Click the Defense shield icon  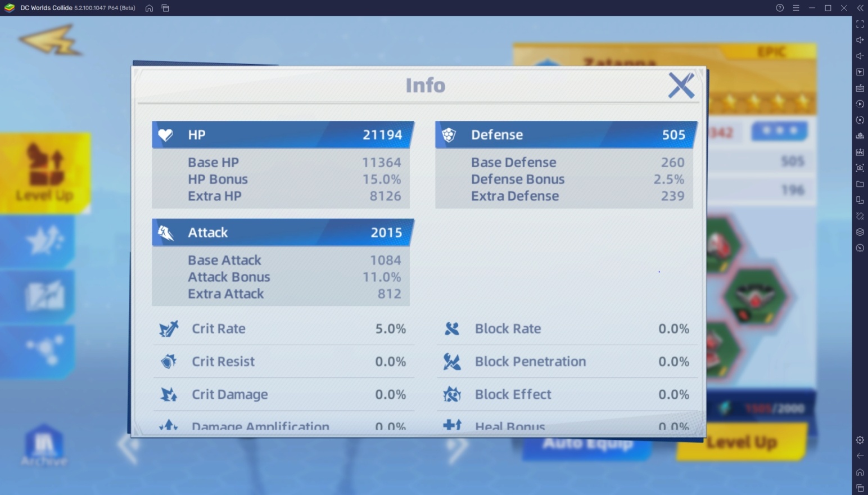pos(449,135)
